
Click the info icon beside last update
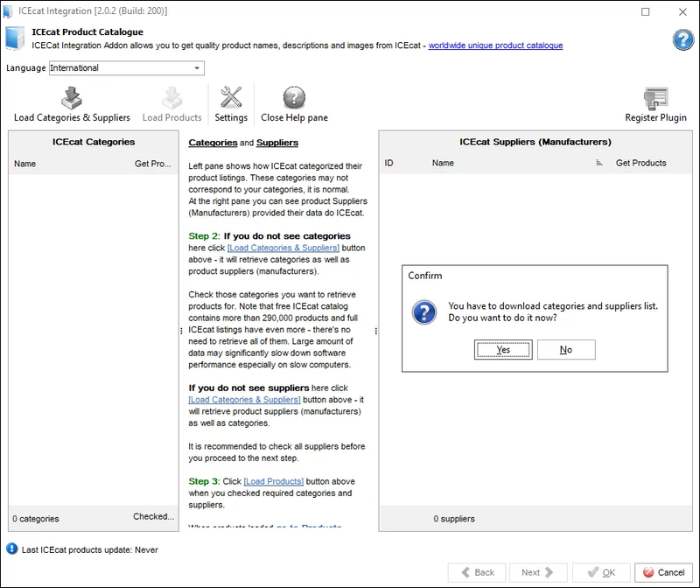tap(11, 549)
